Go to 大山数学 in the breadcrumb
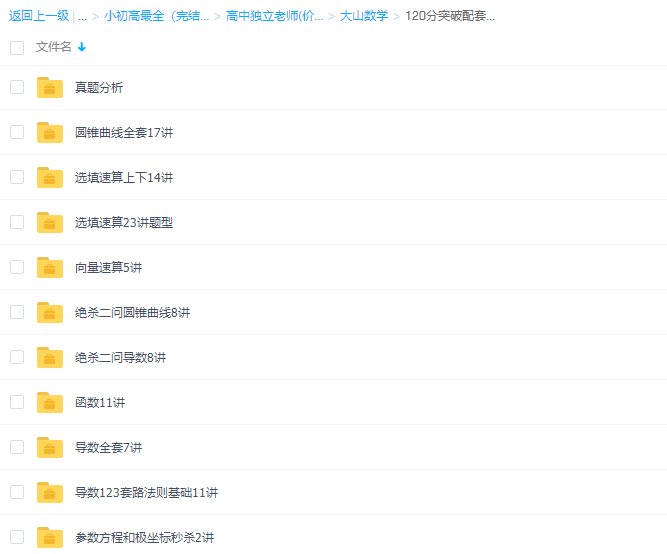 (364, 16)
